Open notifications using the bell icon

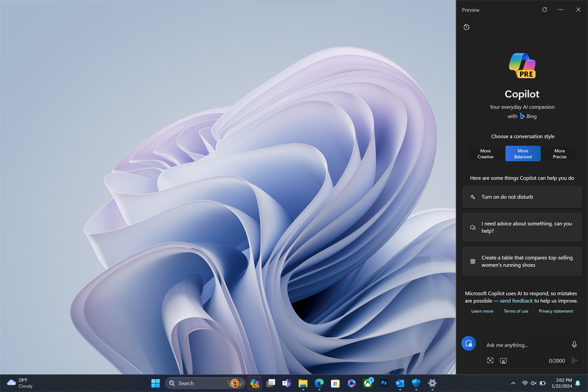578,383
